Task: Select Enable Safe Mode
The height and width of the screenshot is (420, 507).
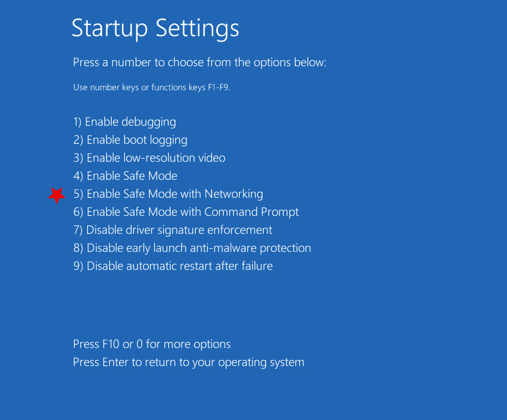Action: click(125, 175)
